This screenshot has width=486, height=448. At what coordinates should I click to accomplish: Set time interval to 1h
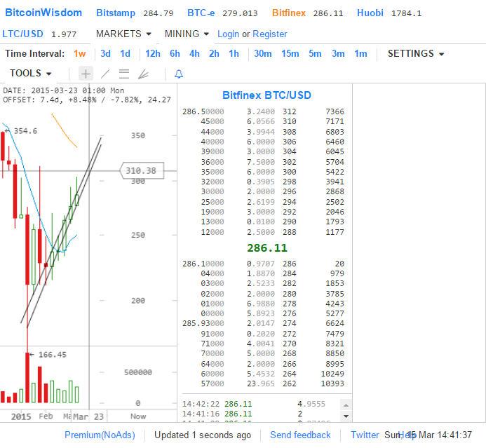click(x=234, y=53)
